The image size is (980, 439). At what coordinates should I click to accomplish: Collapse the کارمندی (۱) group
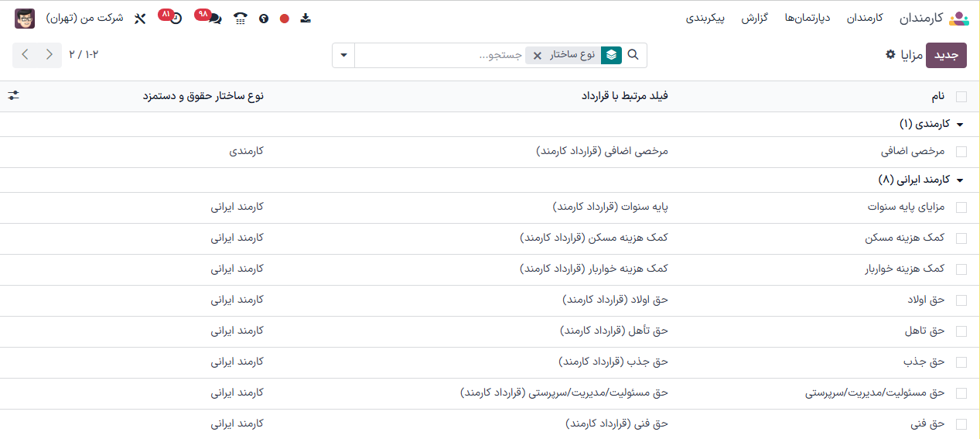960,125
